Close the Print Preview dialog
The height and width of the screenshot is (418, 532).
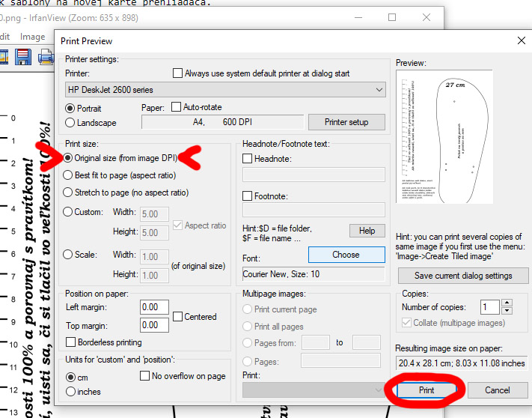click(521, 40)
